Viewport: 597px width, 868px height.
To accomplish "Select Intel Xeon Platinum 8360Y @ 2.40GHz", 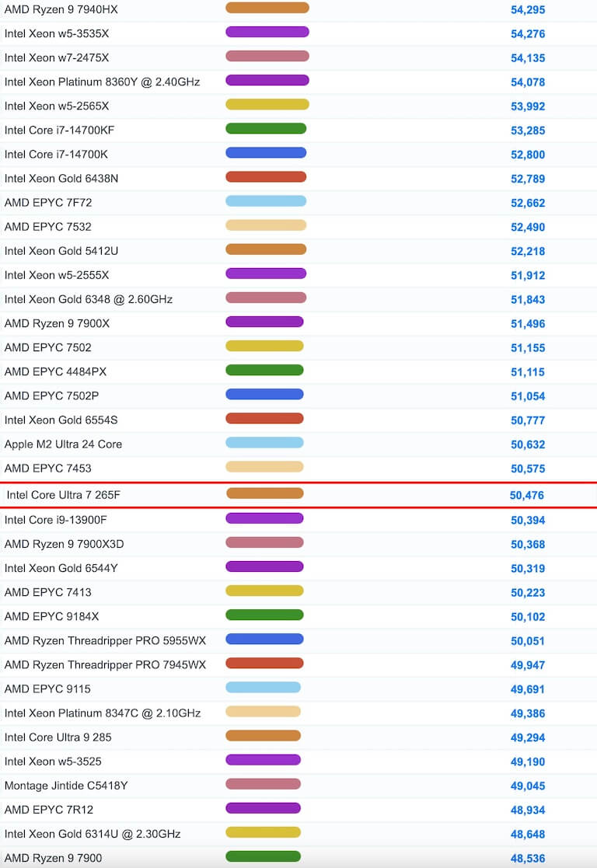I will pos(102,82).
